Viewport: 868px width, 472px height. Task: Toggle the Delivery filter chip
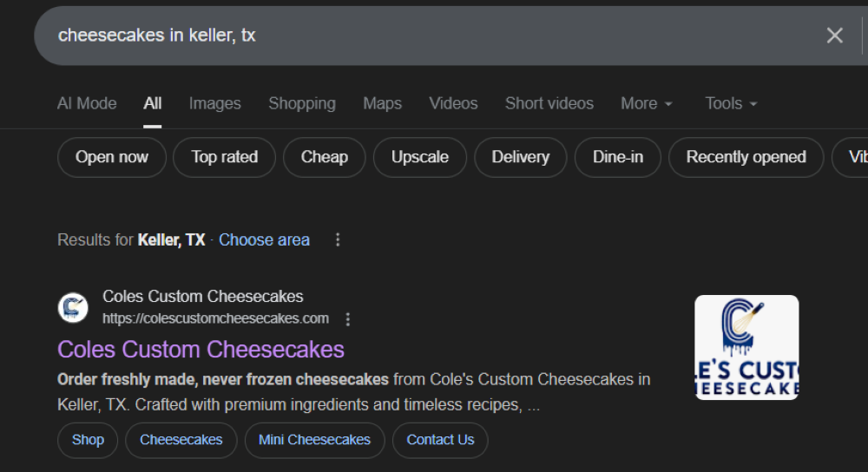click(520, 157)
